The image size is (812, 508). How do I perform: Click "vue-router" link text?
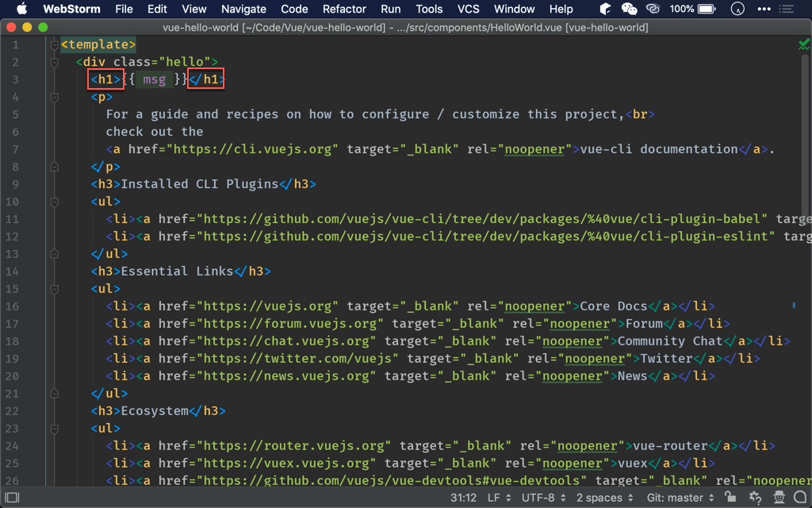tap(669, 446)
